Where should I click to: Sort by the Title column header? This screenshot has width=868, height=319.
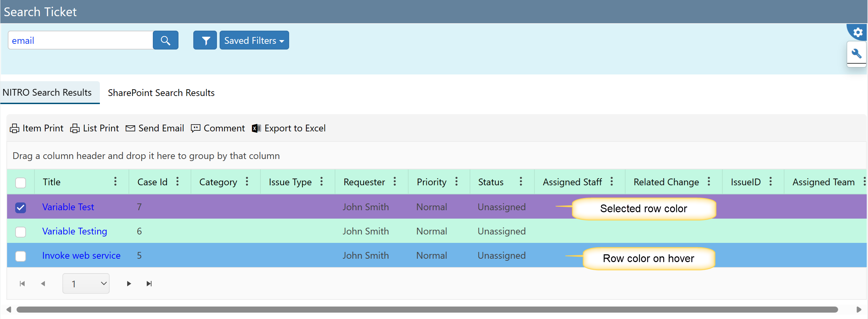[52, 182]
